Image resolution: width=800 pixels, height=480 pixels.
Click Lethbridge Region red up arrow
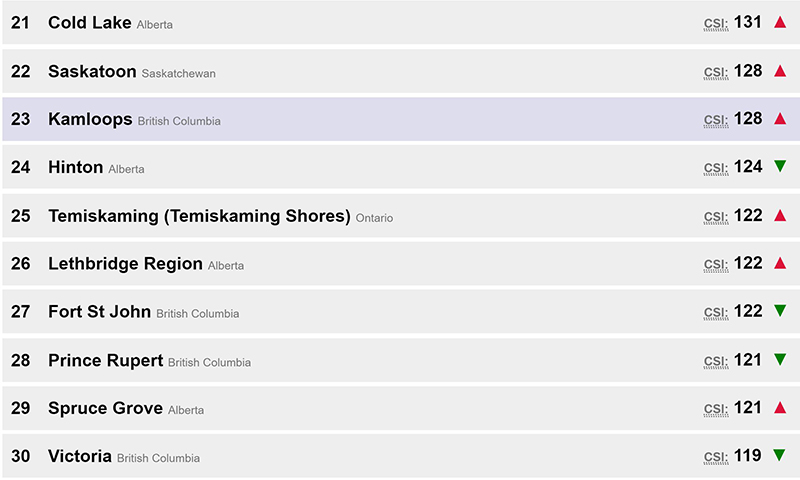[x=781, y=263]
